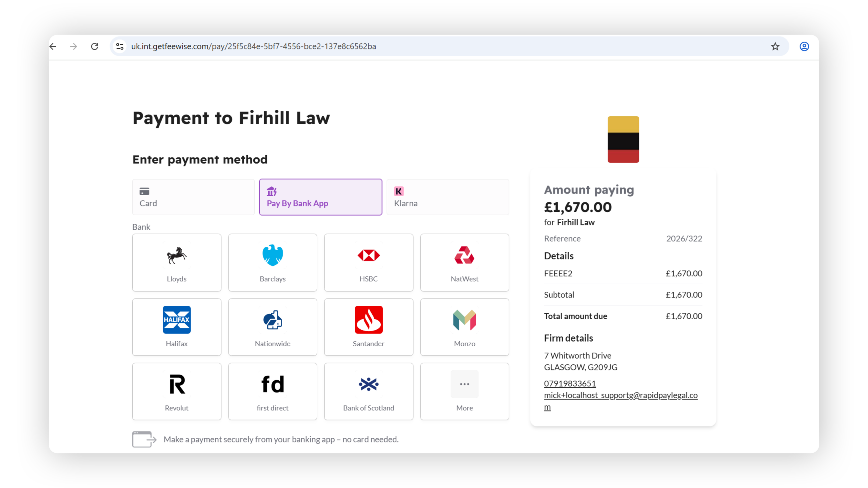Select Nationwide bank tile

point(273,327)
